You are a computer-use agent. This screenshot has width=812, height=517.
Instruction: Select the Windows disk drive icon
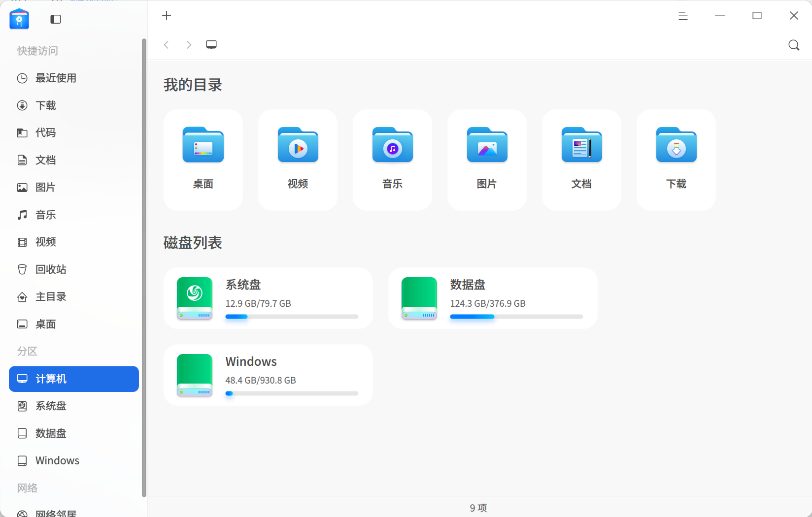(195, 375)
